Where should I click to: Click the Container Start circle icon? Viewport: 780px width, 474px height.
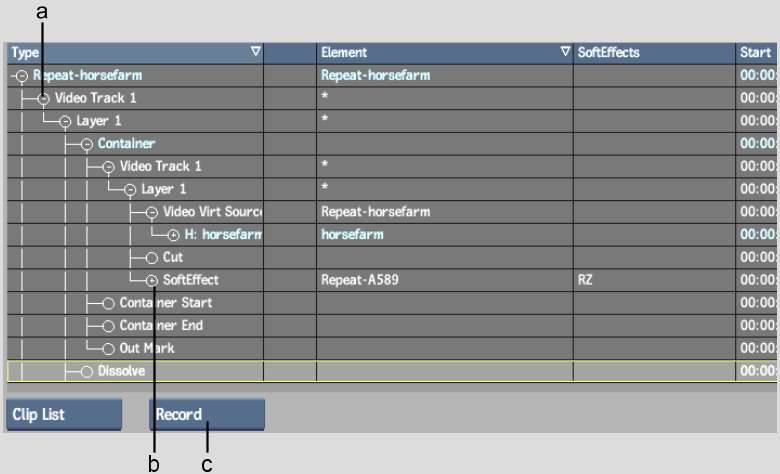coord(108,304)
